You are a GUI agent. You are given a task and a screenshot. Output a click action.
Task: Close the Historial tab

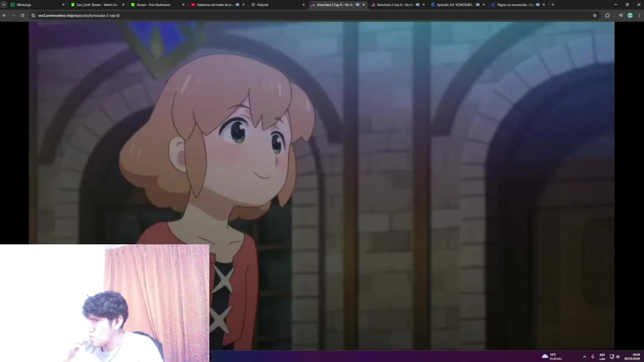point(303,5)
